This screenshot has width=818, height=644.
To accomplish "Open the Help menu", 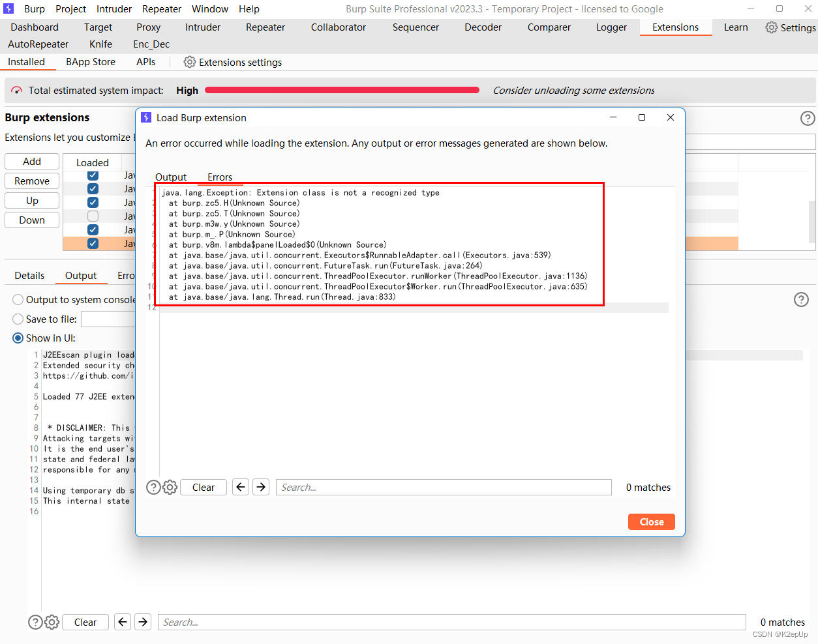I will [x=249, y=8].
